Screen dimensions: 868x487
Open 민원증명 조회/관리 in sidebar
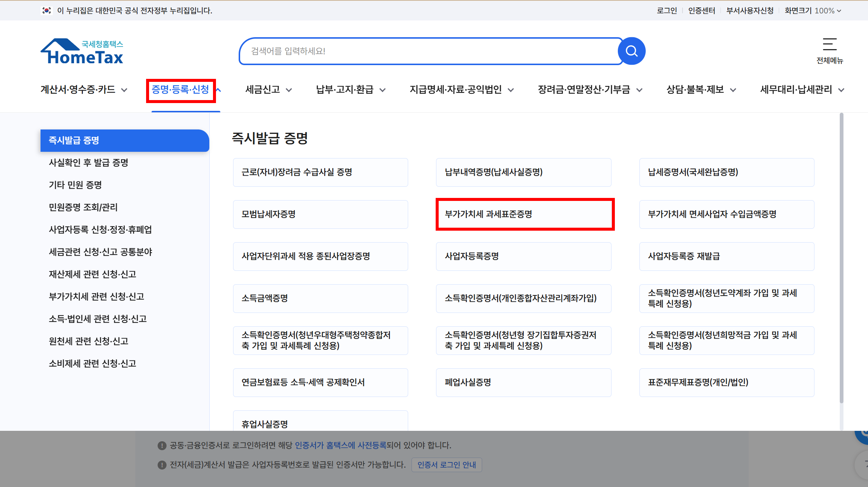coord(83,207)
